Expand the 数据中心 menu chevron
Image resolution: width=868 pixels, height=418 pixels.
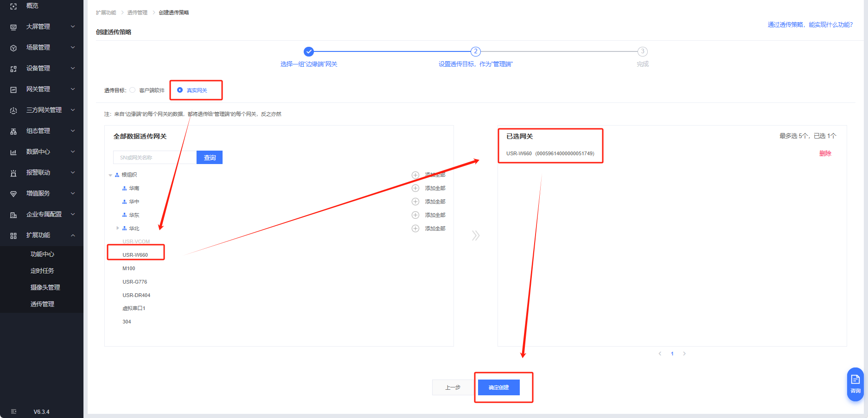(73, 152)
